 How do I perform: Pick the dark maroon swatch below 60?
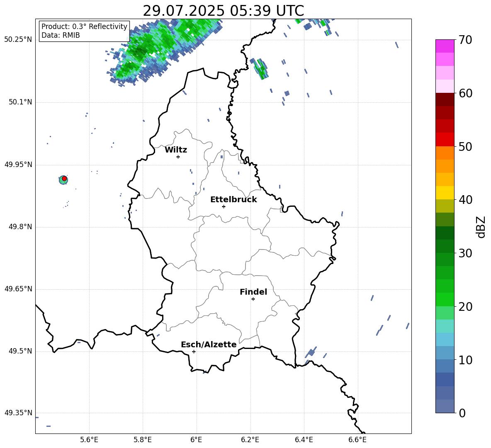coord(445,100)
